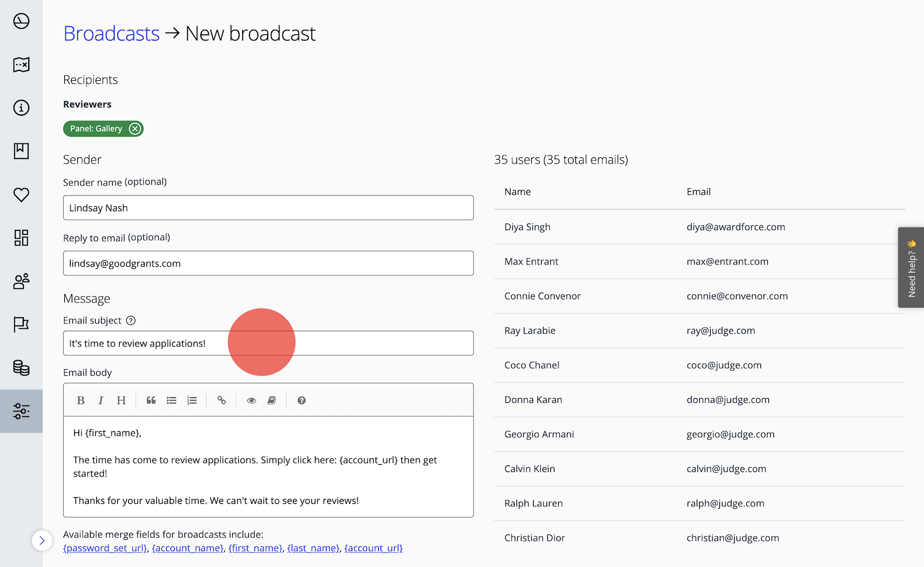The height and width of the screenshot is (567, 924).
Task: Open the Need help? side tab
Action: (911, 268)
